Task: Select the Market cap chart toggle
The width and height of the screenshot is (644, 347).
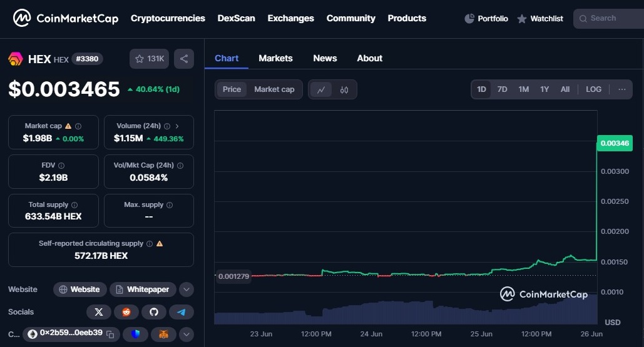Action: tap(274, 89)
